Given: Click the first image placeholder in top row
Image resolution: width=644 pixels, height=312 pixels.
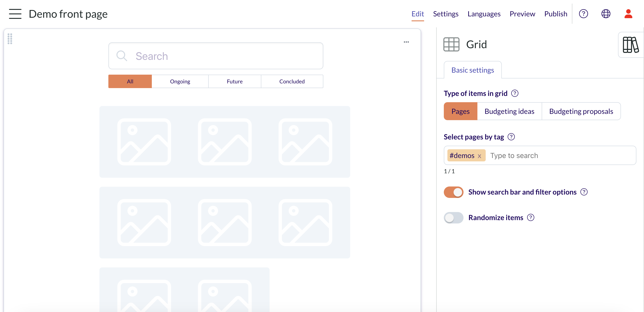Looking at the screenshot, I should pos(144,142).
